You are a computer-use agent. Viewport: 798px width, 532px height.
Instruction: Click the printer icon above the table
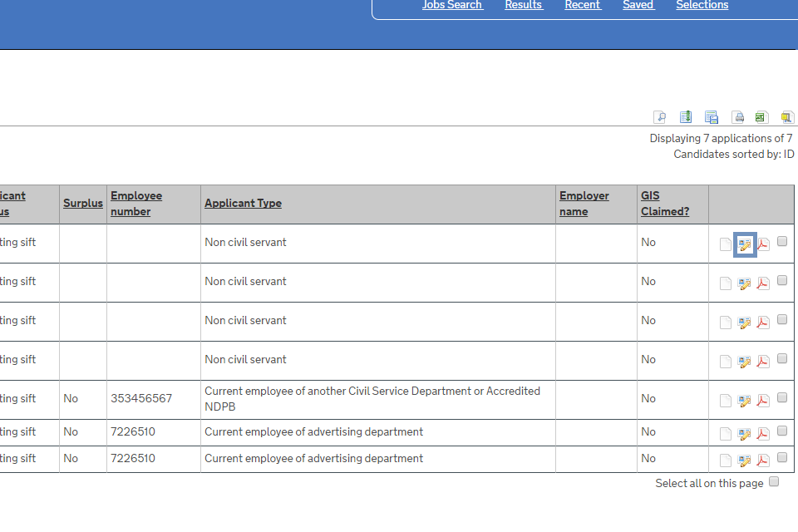737,117
